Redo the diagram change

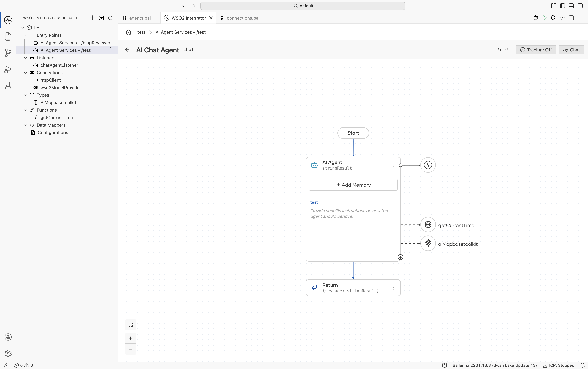point(507,50)
